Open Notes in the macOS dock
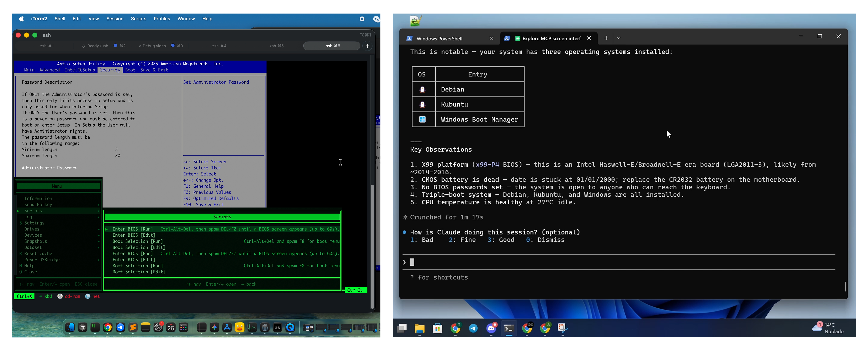This screenshot has height=351, width=868. tap(146, 327)
